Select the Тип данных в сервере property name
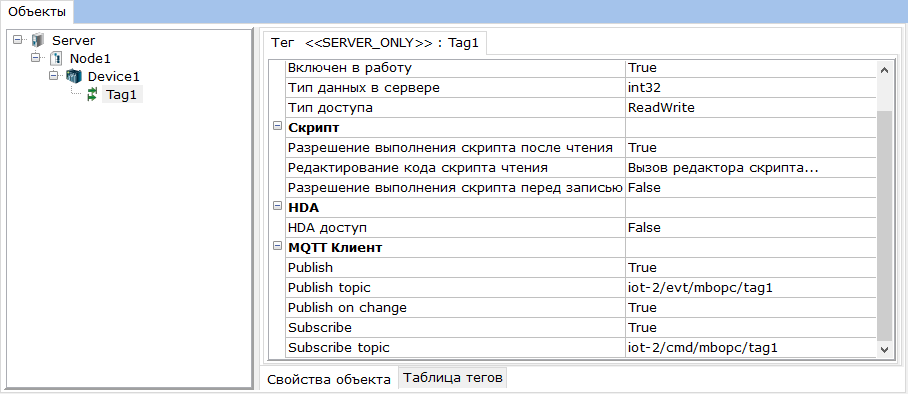The width and height of the screenshot is (908, 394). [x=364, y=88]
